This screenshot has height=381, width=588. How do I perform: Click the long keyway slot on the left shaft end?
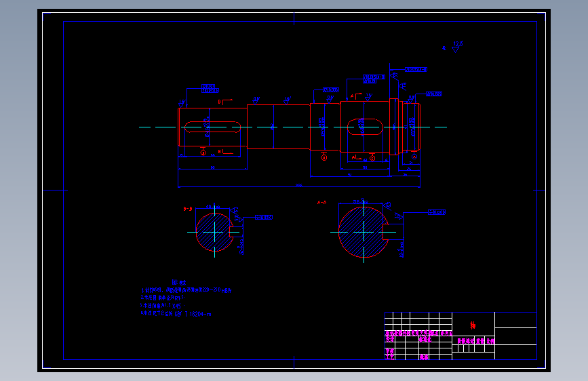pyautogui.click(x=213, y=127)
